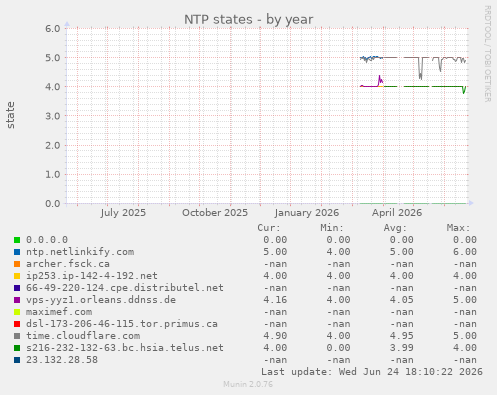
Task: Select the vps-yyz1.orleans.ddnss.de label
Action: [x=101, y=300]
